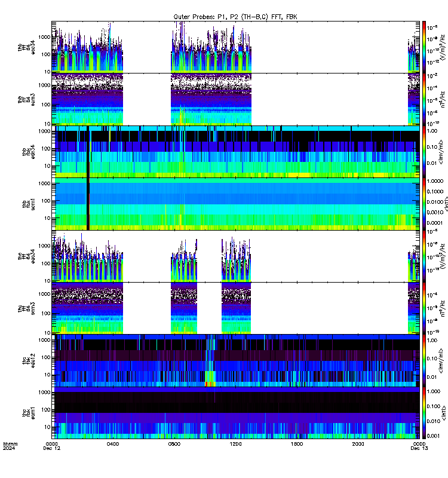The height and width of the screenshot is (478, 448).
Task: Click the thc fbk scm1 filter bank panel
Action: pos(235,413)
